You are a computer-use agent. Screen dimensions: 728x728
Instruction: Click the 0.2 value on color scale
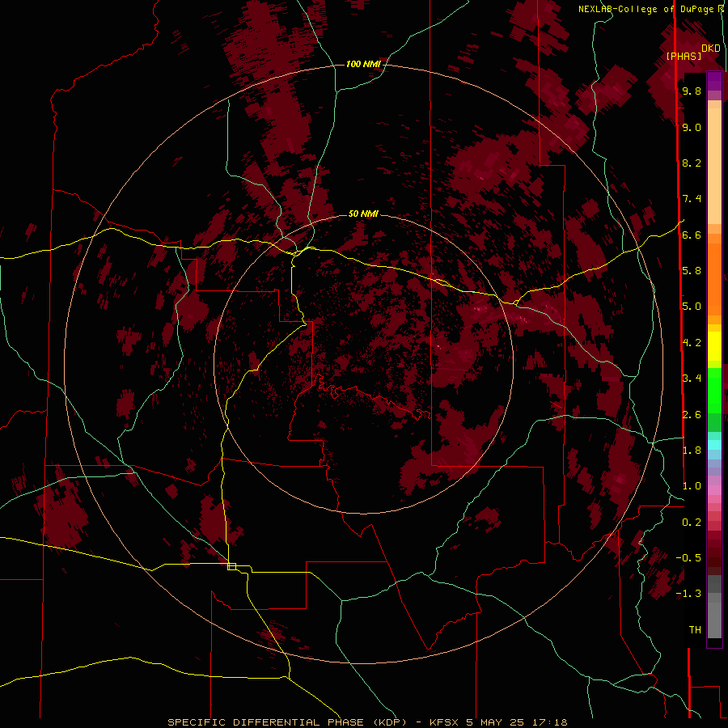pyautogui.click(x=692, y=523)
